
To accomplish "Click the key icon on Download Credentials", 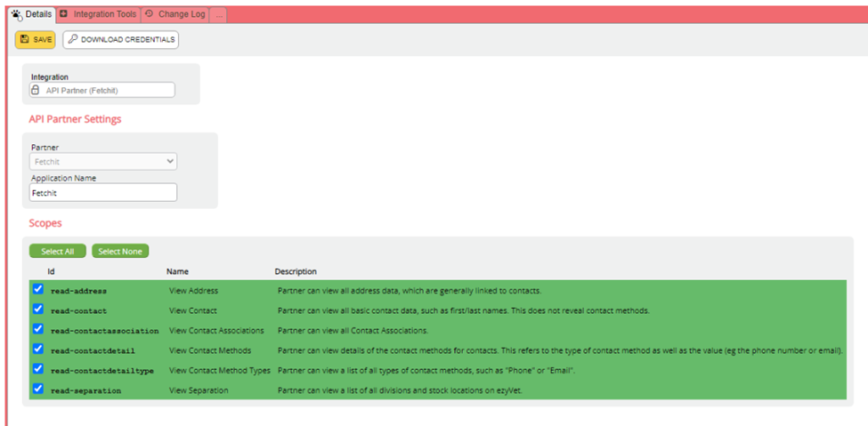I will point(73,40).
